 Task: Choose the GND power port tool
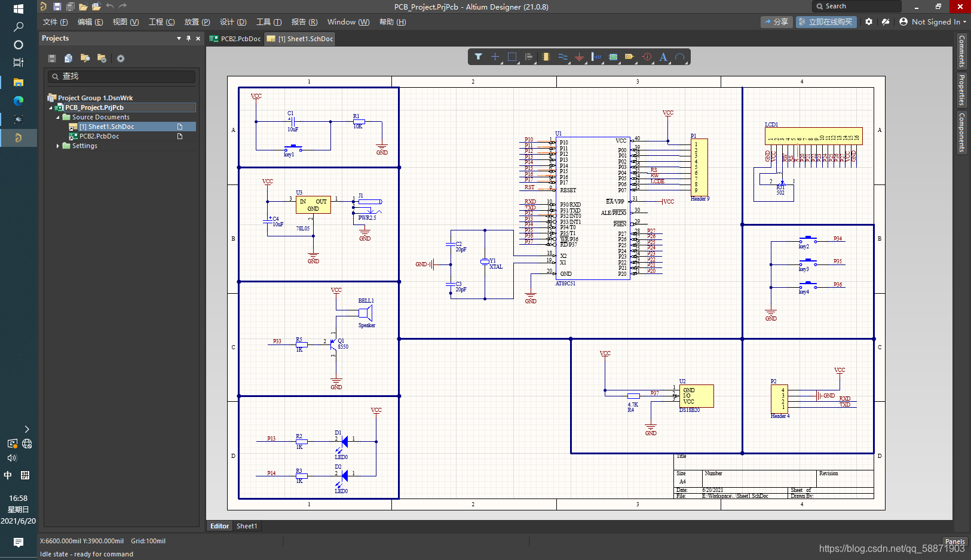click(579, 57)
